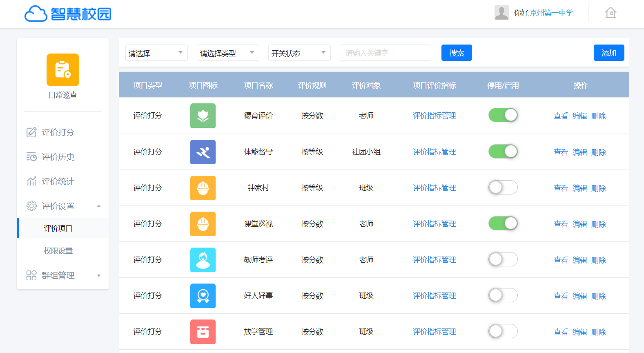Click the red archive icon for 放学管理
This screenshot has width=644, height=353.
point(203,332)
